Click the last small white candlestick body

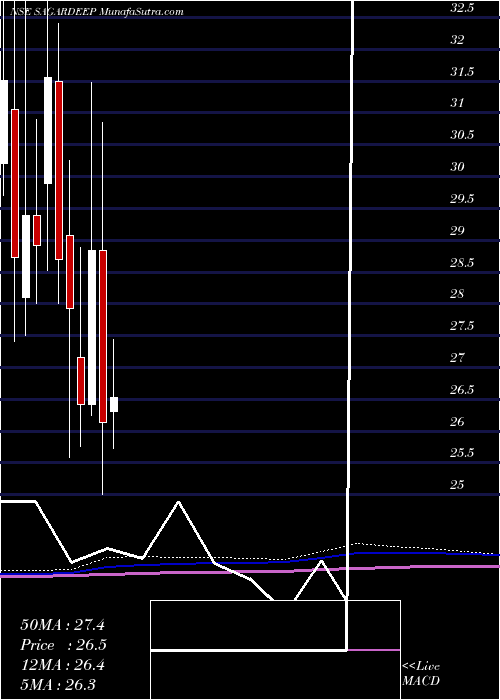click(114, 404)
